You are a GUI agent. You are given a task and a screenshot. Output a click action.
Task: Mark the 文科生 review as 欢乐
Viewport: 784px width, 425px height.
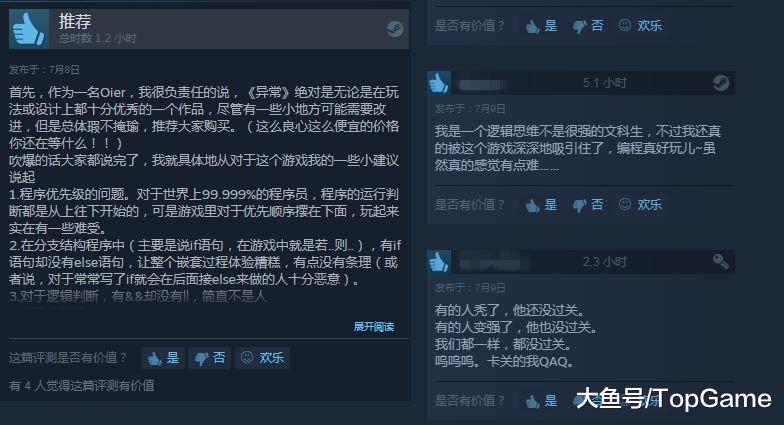click(x=640, y=204)
